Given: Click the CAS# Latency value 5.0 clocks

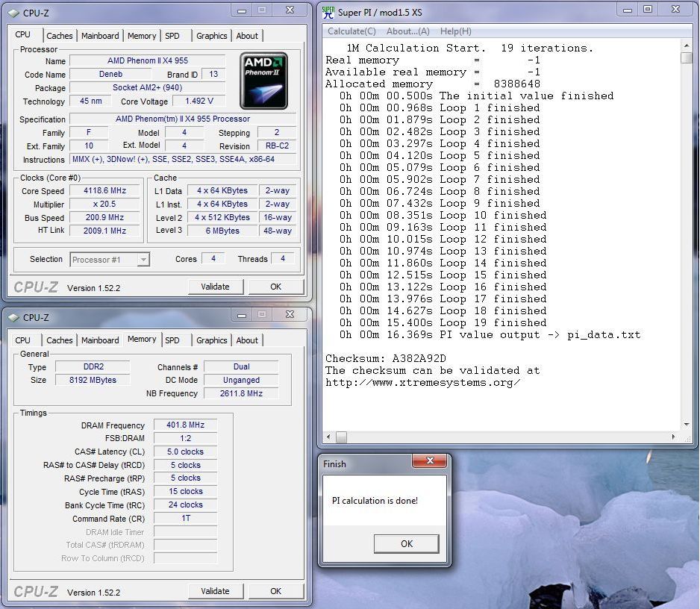Looking at the screenshot, I should 185,452.
